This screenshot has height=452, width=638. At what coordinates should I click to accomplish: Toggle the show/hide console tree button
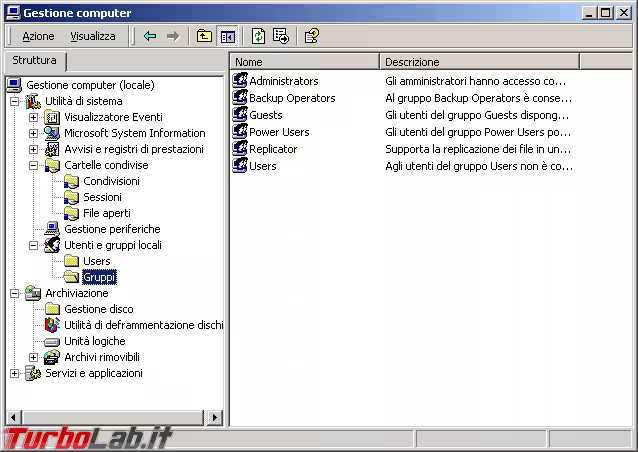227,36
